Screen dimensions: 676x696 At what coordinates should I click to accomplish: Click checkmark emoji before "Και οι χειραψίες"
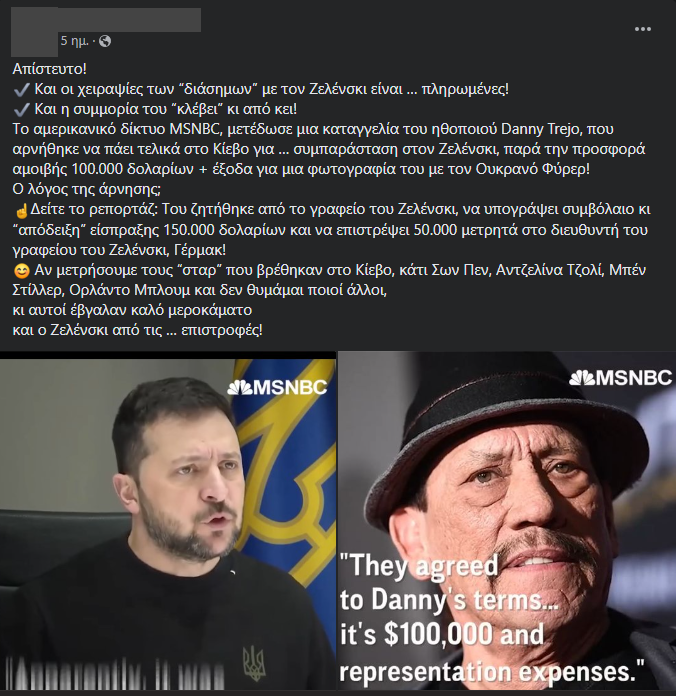point(21,90)
